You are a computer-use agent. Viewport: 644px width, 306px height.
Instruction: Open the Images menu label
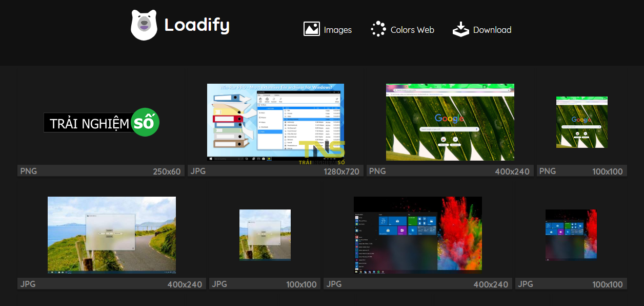coord(337,30)
